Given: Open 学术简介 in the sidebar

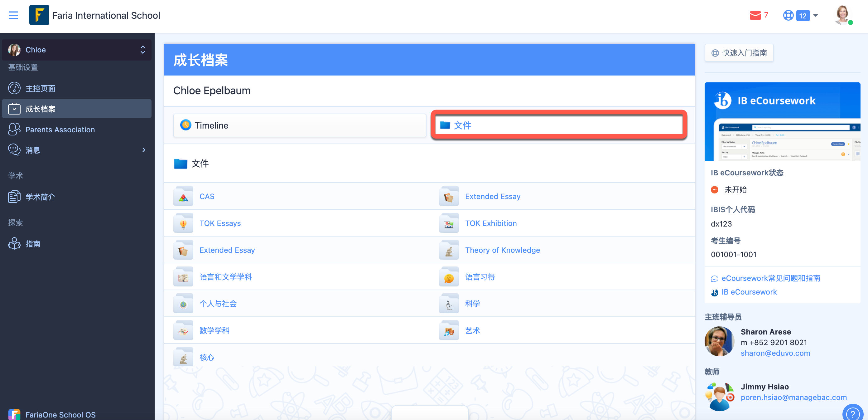Looking at the screenshot, I should point(77,197).
